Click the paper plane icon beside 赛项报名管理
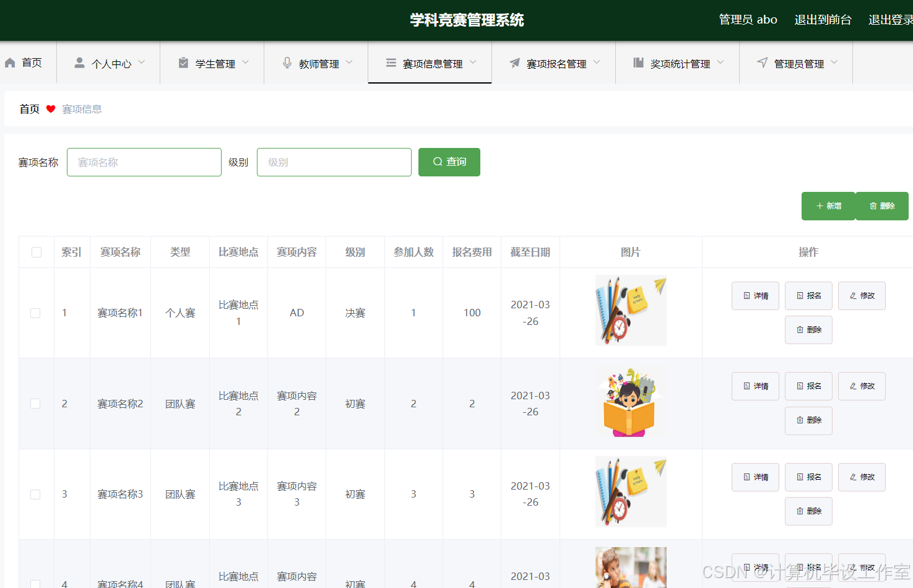 [x=514, y=63]
